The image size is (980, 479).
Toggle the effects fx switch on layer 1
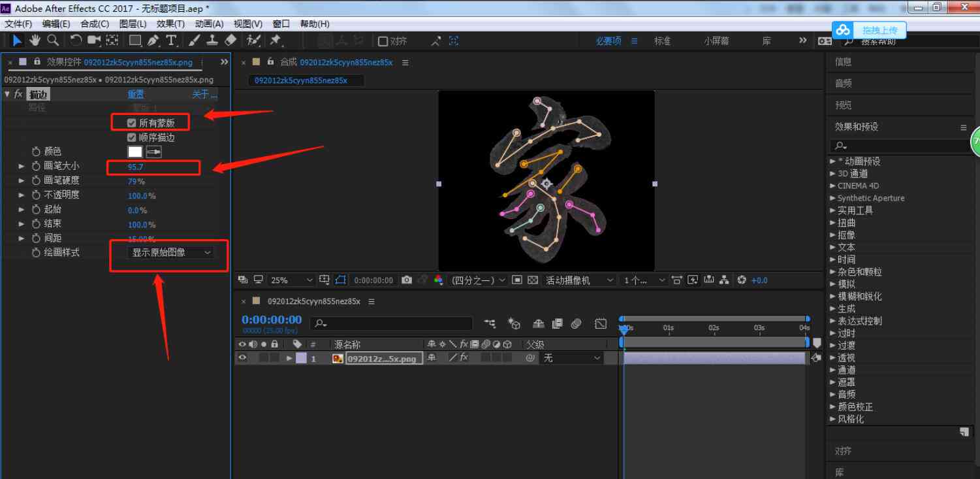464,357
